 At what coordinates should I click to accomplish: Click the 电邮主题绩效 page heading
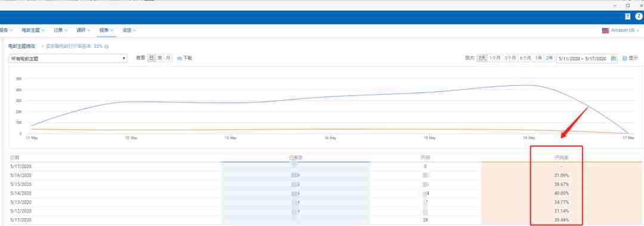point(22,47)
